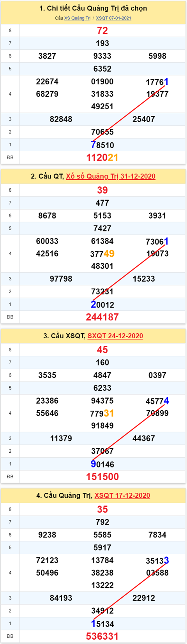Select prize 8 value 39
Viewport: 187px width, 644px height.
[x=102, y=190]
